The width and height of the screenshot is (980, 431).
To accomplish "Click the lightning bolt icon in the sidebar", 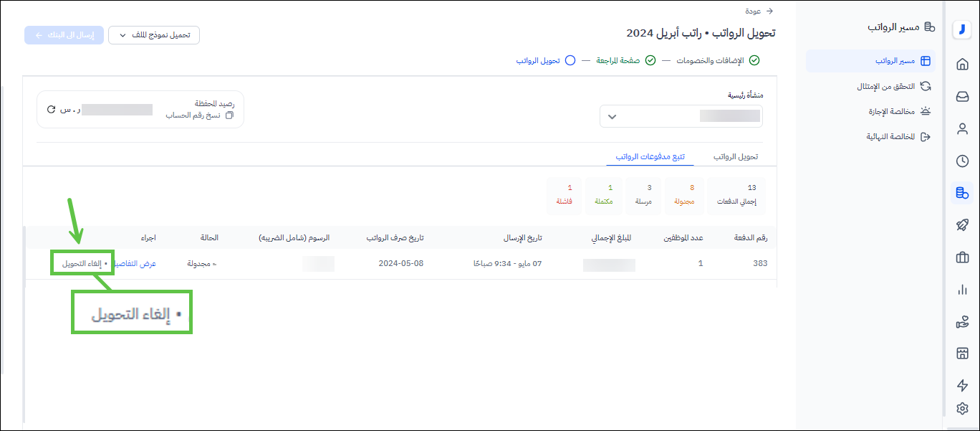I will [962, 386].
